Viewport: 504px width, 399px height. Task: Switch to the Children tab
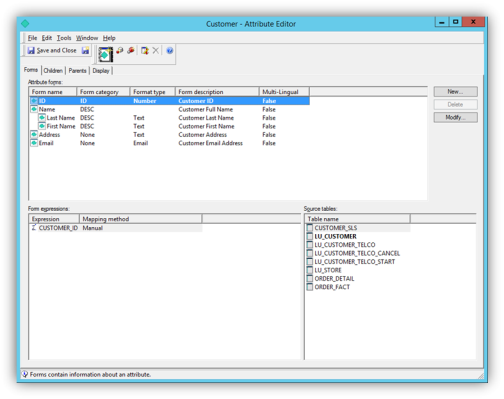(x=53, y=71)
